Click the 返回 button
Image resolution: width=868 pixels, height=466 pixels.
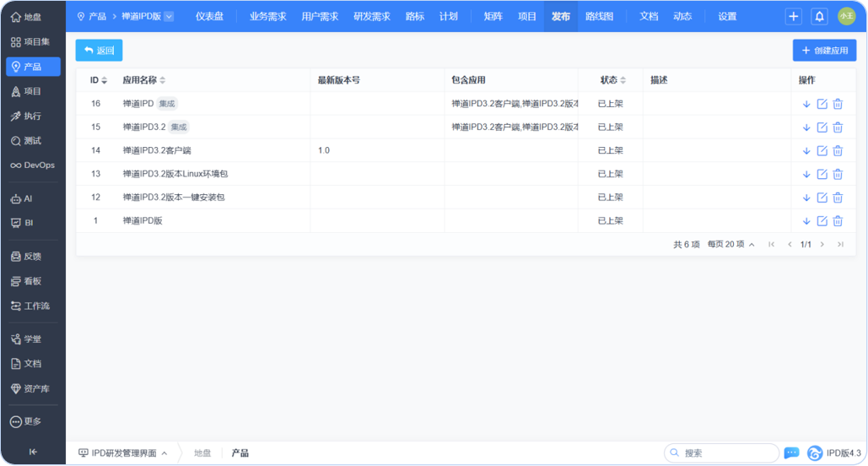(99, 51)
